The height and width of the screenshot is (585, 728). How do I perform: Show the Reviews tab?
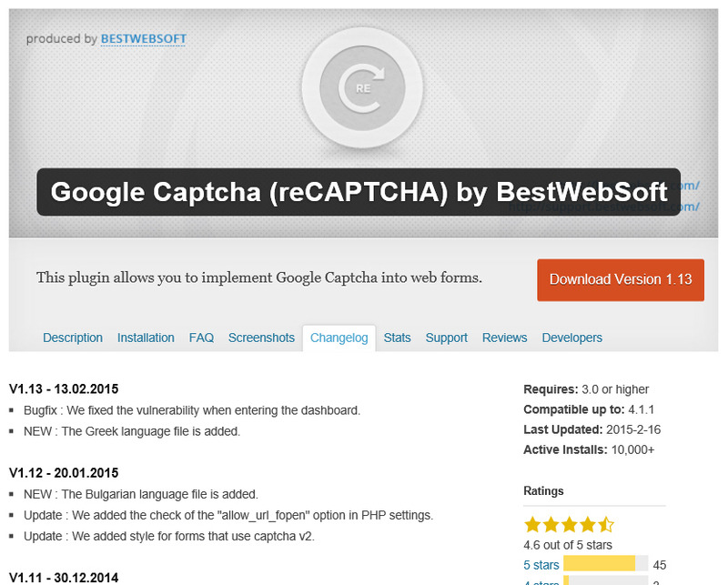(504, 338)
